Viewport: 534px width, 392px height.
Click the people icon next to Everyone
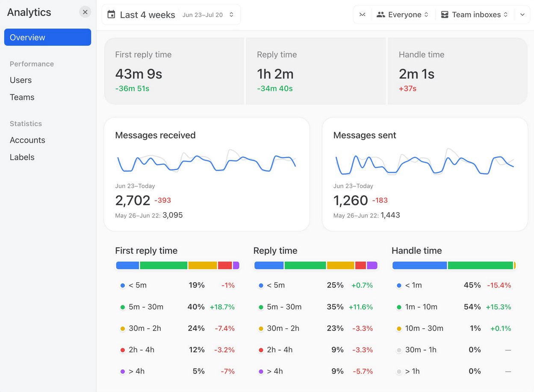pyautogui.click(x=381, y=15)
